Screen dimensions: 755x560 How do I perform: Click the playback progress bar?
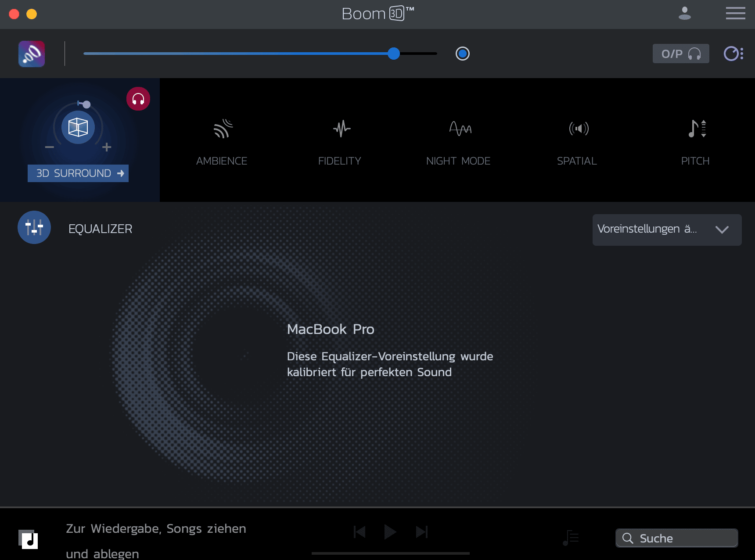click(x=391, y=553)
